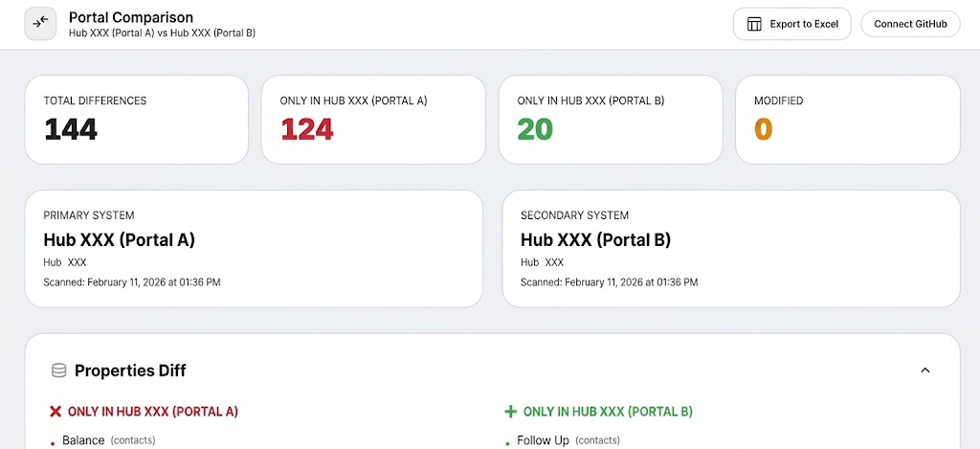Click the Portal Comparison page title
Screen dimensions: 980x449
(x=130, y=17)
